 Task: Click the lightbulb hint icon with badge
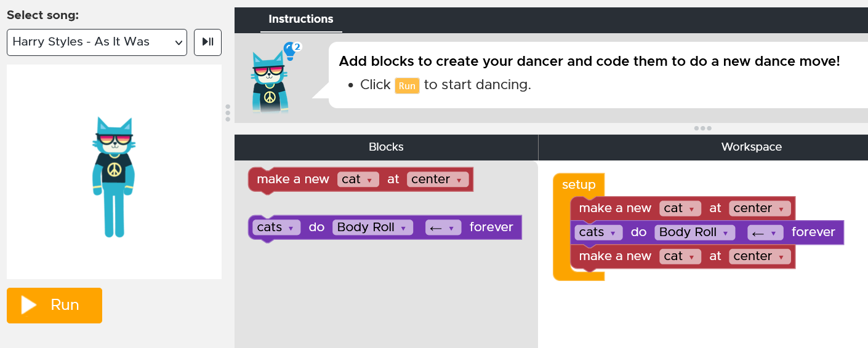[291, 51]
